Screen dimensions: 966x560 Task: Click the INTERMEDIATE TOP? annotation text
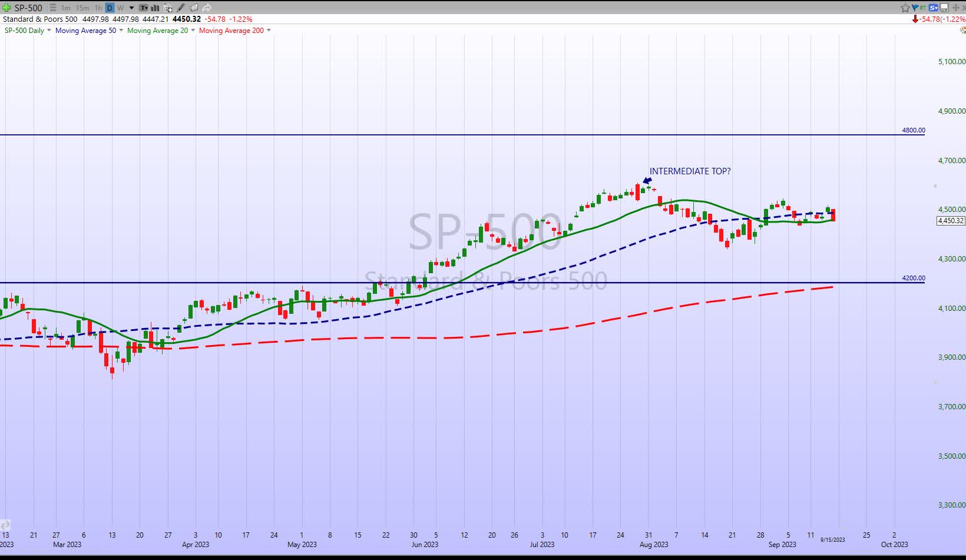click(690, 171)
